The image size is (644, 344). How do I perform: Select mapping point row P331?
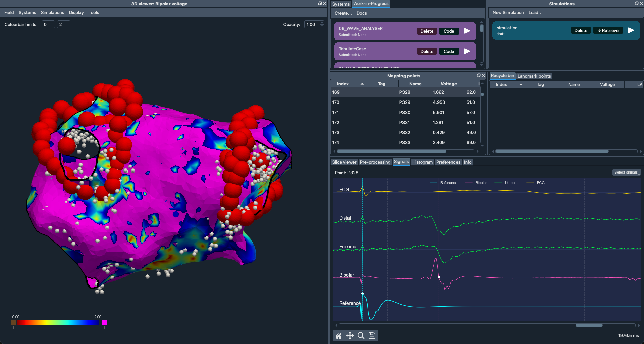[406, 122]
